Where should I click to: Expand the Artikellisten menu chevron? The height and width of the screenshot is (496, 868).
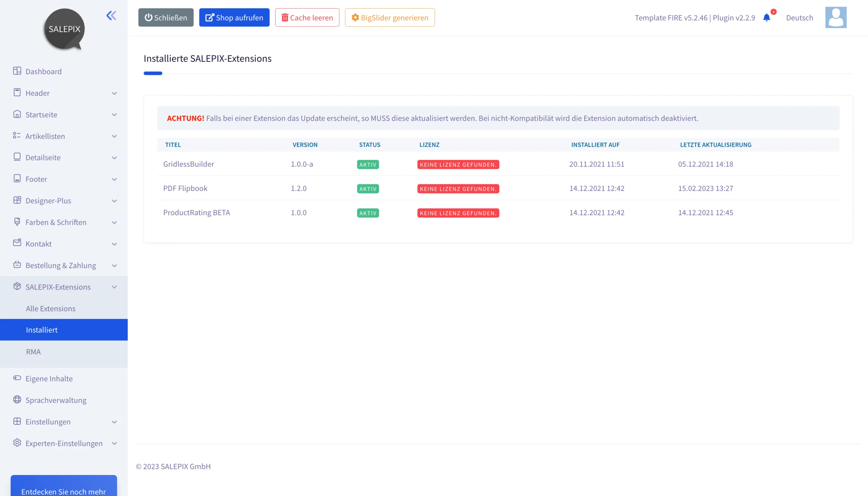tap(114, 136)
